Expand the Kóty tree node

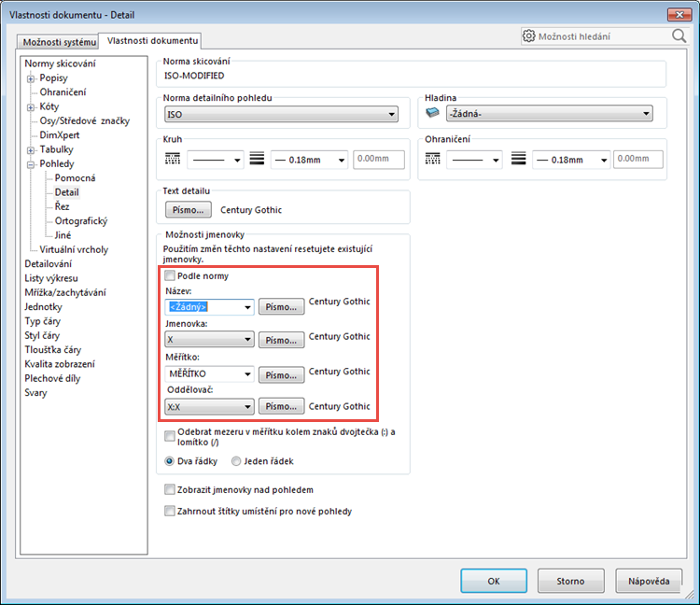click(31, 107)
